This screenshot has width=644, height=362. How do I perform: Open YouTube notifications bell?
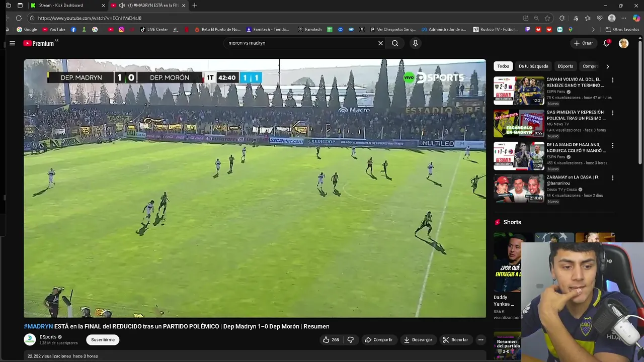coord(606,43)
